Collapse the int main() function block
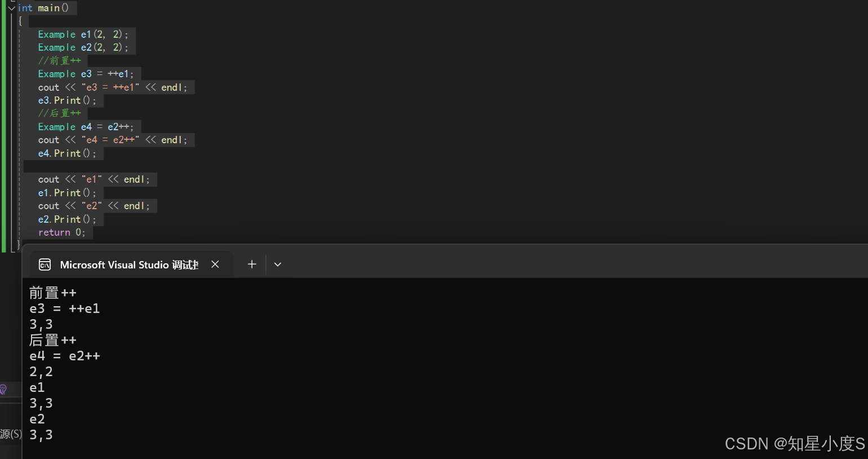Image resolution: width=868 pixels, height=459 pixels. coord(11,8)
